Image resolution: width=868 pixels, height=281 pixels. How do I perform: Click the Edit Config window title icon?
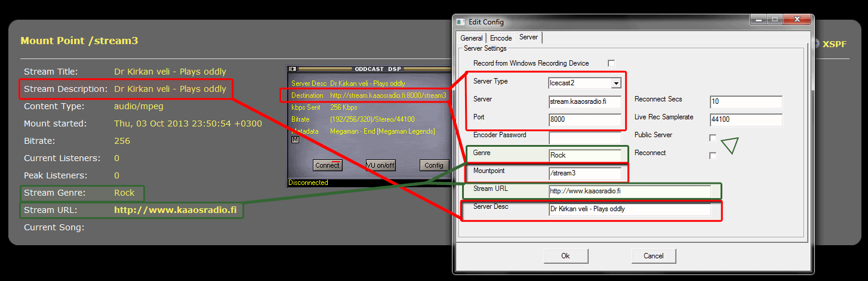460,22
